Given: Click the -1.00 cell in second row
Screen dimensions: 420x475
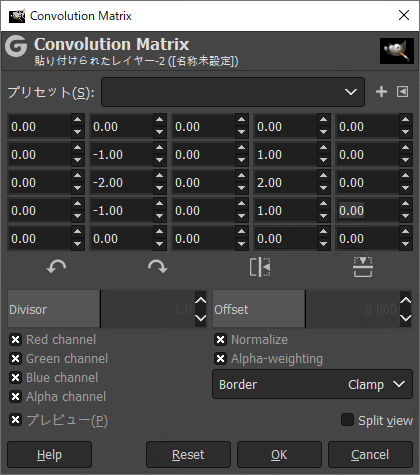Looking at the screenshot, I should [x=121, y=154].
